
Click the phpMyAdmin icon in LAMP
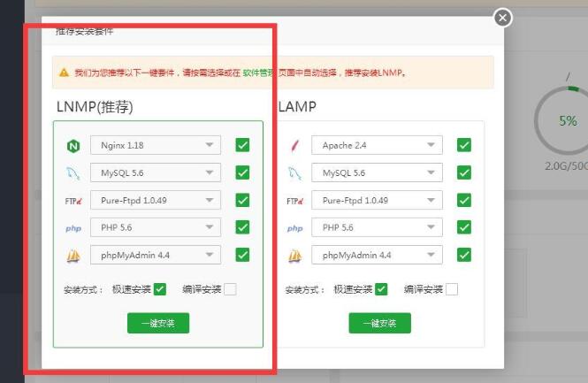[x=294, y=256]
